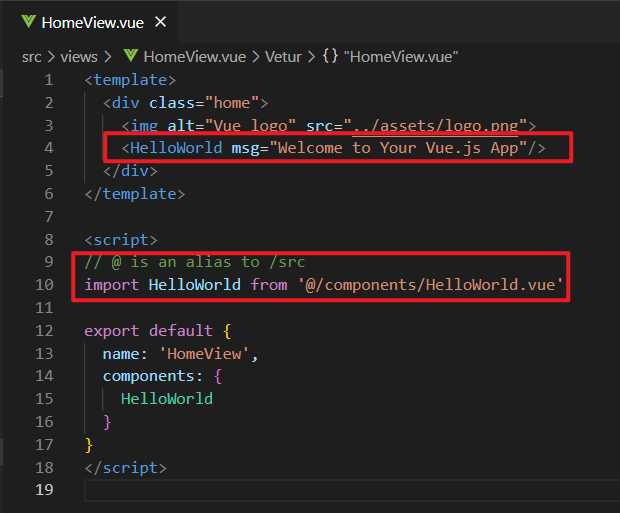This screenshot has height=513, width=620.
Task: Click the ../assets/logo.png path link
Action: point(435,126)
